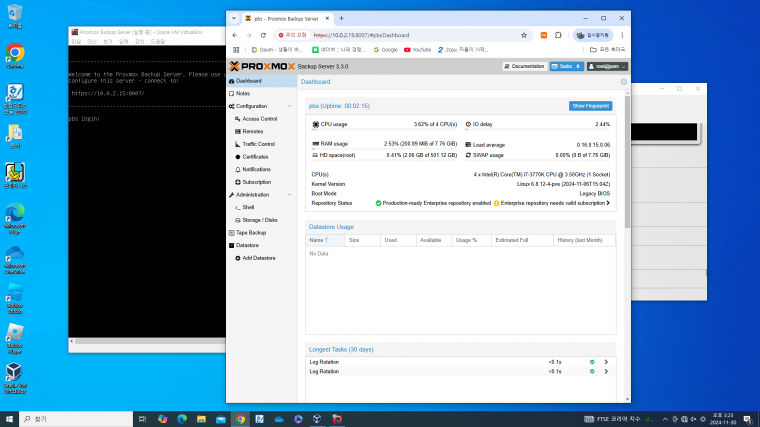The width and height of the screenshot is (760, 427).
Task: Open Notes in the sidebar
Action: (262, 94)
